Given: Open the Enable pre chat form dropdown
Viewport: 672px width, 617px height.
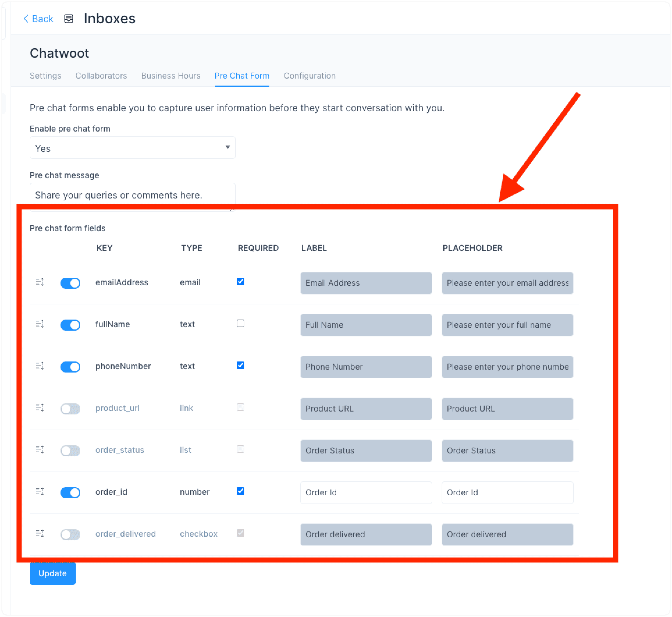Looking at the screenshot, I should [132, 148].
